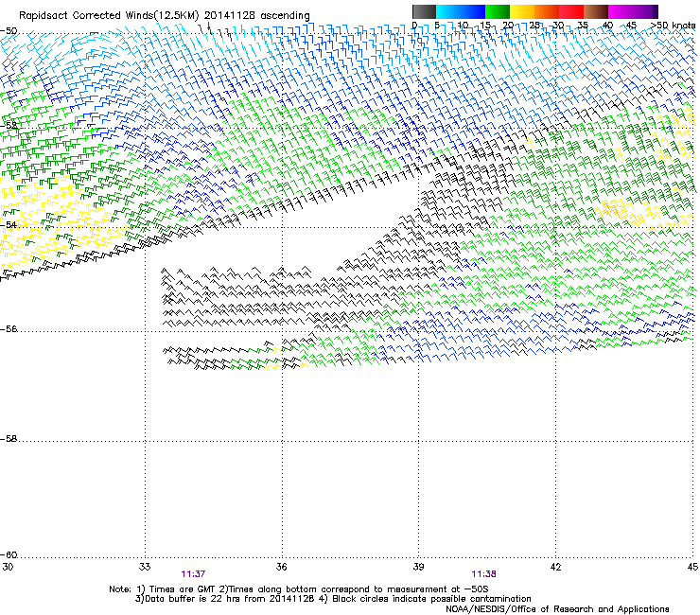Click the '>50 knots' legend label
The image size is (700, 615).
tap(673, 26)
